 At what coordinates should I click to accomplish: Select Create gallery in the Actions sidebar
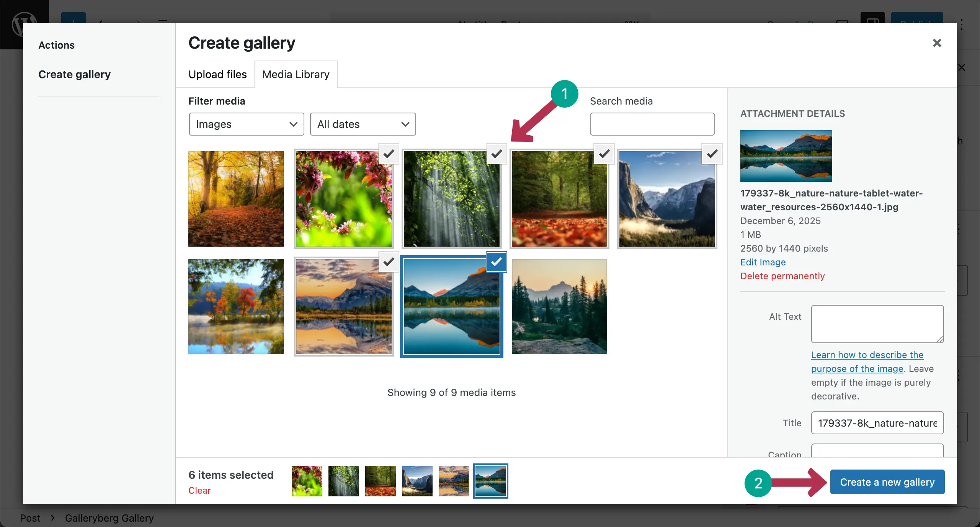[75, 74]
